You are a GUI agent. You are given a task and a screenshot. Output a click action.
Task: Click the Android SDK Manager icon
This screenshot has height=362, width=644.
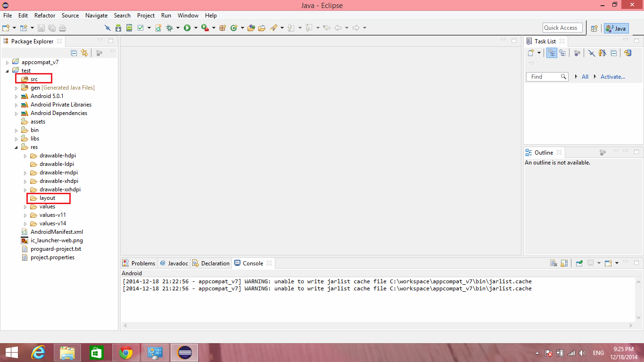click(x=118, y=28)
